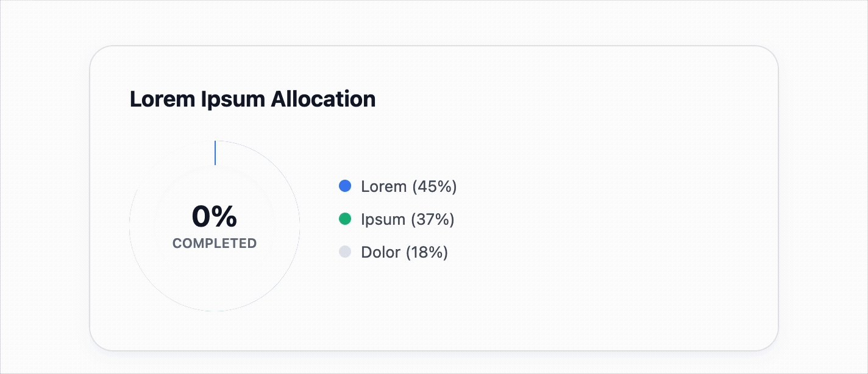Expand the Dolor (18%) legend entry
The height and width of the screenshot is (374, 868).
coord(405,252)
